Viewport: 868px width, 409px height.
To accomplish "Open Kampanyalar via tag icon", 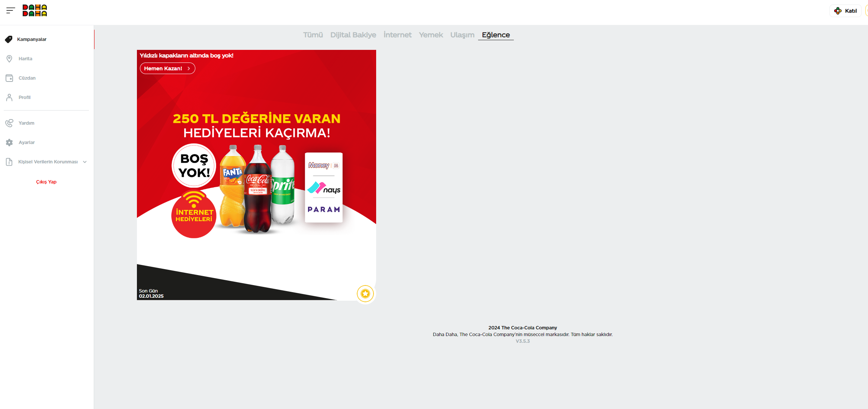I will 9,39.
